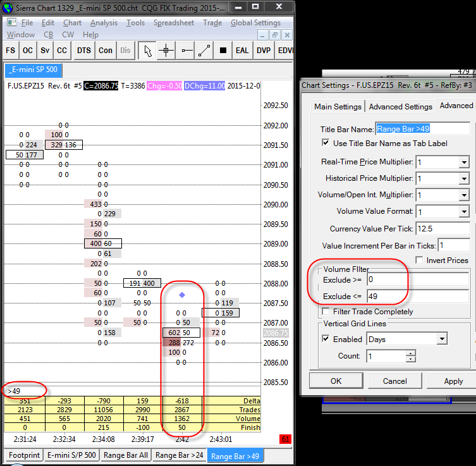Open the Analysis menu
476x466 pixels.
pyautogui.click(x=104, y=23)
